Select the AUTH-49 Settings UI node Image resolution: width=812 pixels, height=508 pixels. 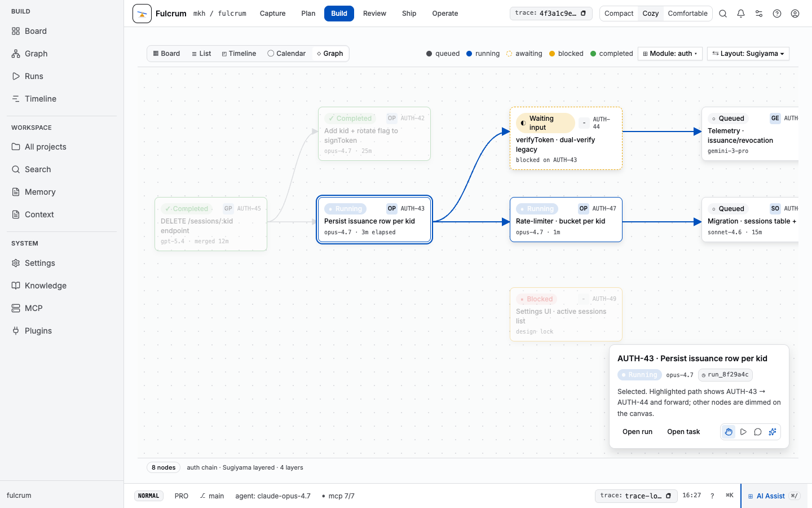[x=566, y=314]
